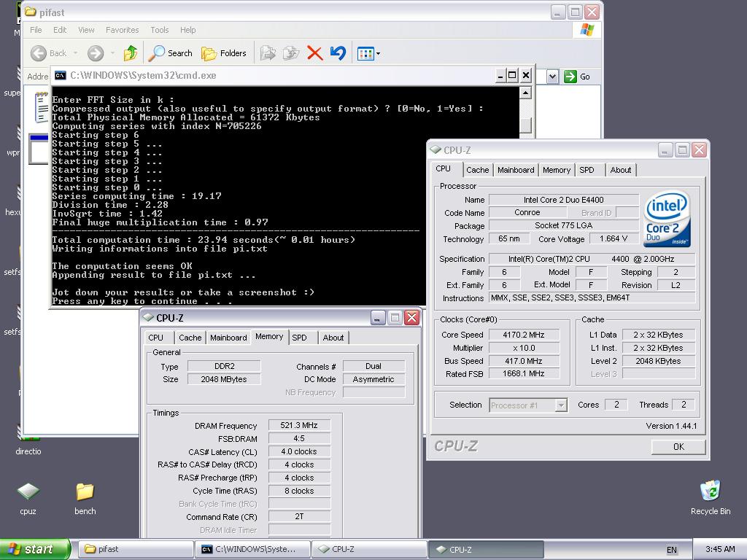Switch to Cache tab in right CPU-Z
The height and width of the screenshot is (560, 747).
coord(477,170)
